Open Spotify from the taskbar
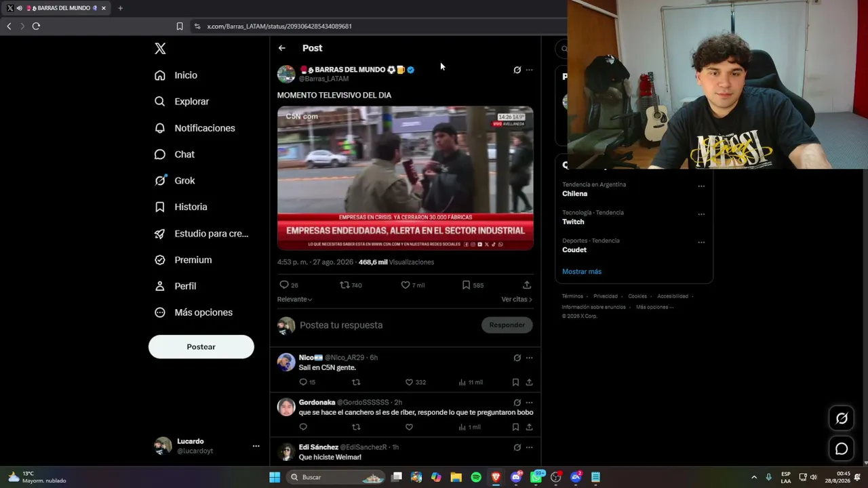The height and width of the screenshot is (488, 868). [476, 477]
